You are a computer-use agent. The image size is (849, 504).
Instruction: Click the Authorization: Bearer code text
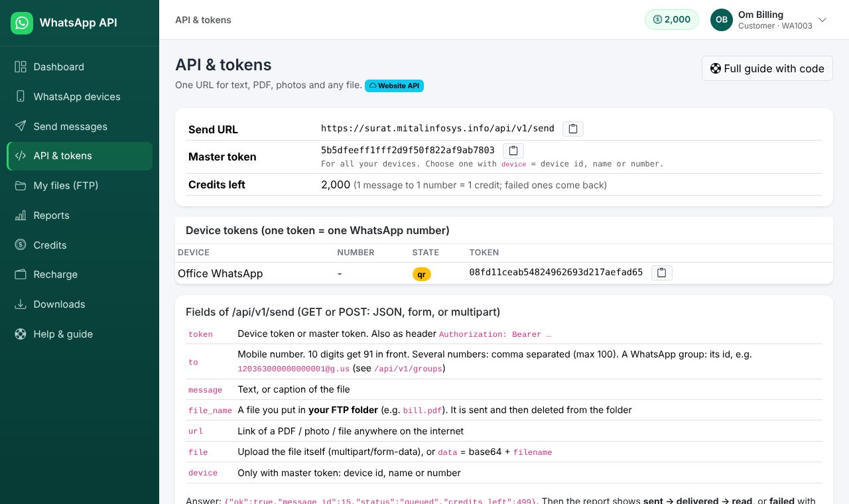pos(495,335)
